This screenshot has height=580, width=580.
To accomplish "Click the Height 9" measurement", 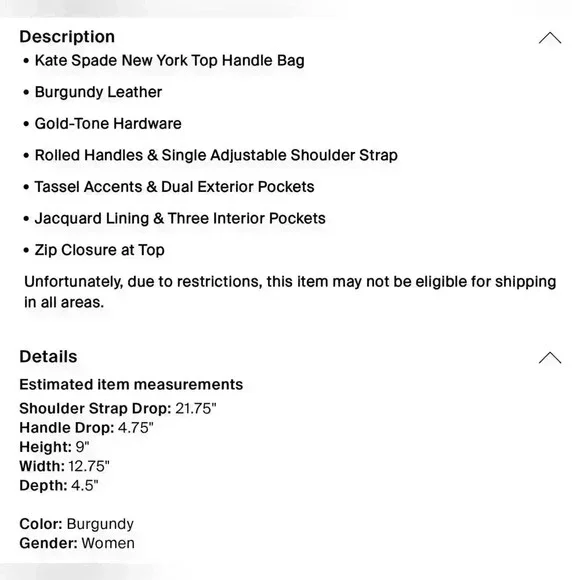I will (54, 447).
